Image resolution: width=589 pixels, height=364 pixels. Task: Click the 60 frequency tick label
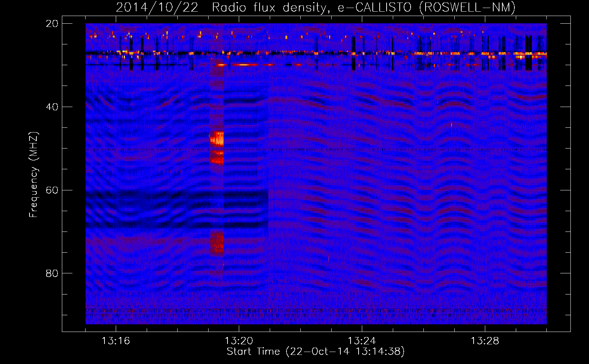coord(52,190)
